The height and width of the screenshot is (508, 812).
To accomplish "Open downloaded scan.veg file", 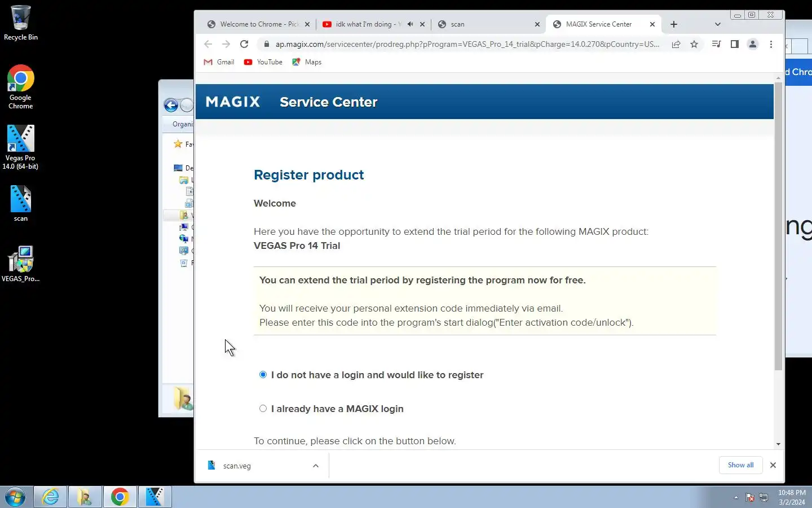I will coord(237,466).
